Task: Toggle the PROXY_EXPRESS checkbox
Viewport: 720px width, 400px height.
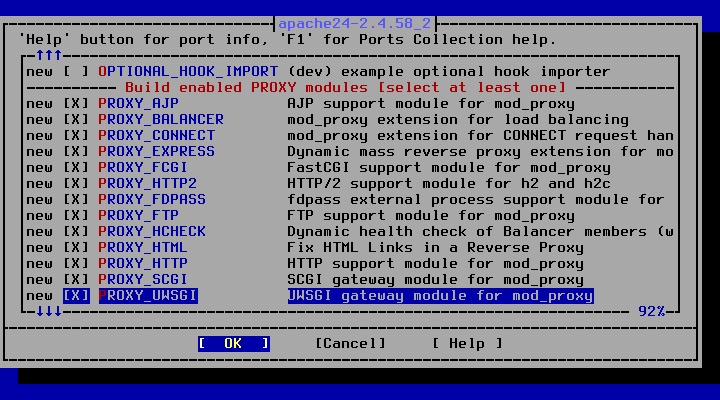Action: (76, 152)
